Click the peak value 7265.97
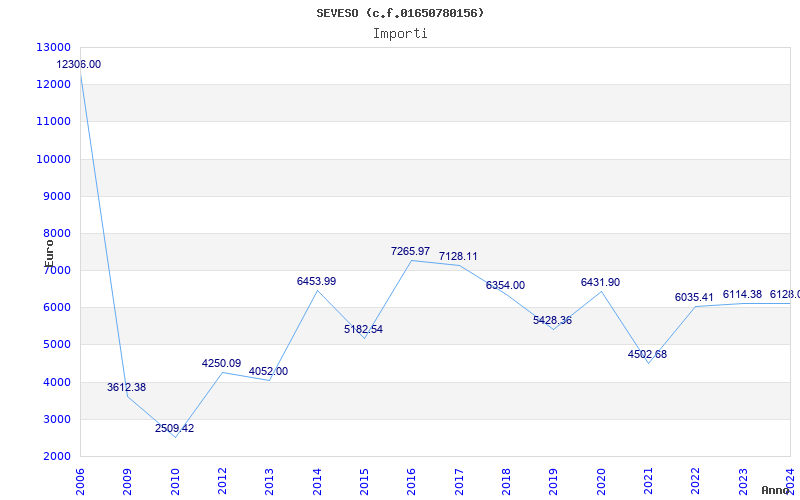Image resolution: width=800 pixels, height=500 pixels. pos(411,252)
